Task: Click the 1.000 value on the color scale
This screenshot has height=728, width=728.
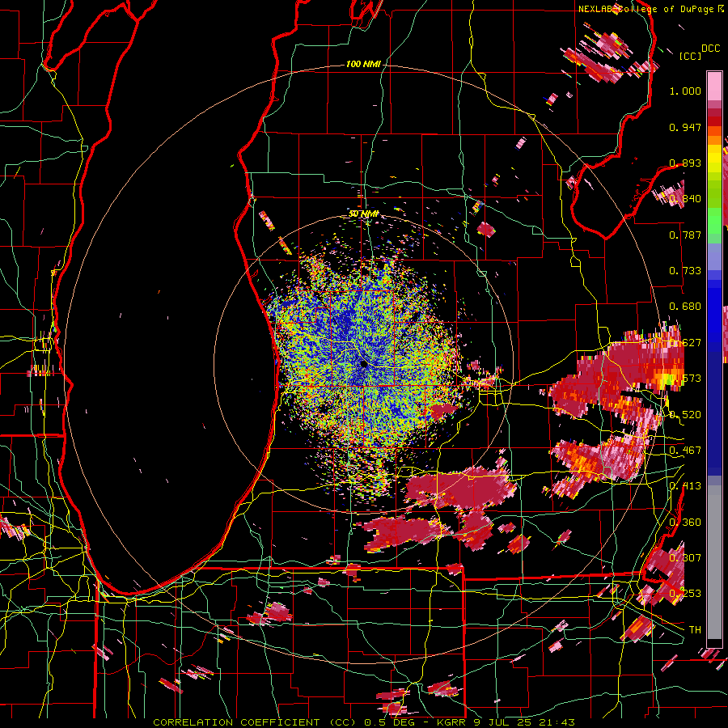Action: coord(685,91)
